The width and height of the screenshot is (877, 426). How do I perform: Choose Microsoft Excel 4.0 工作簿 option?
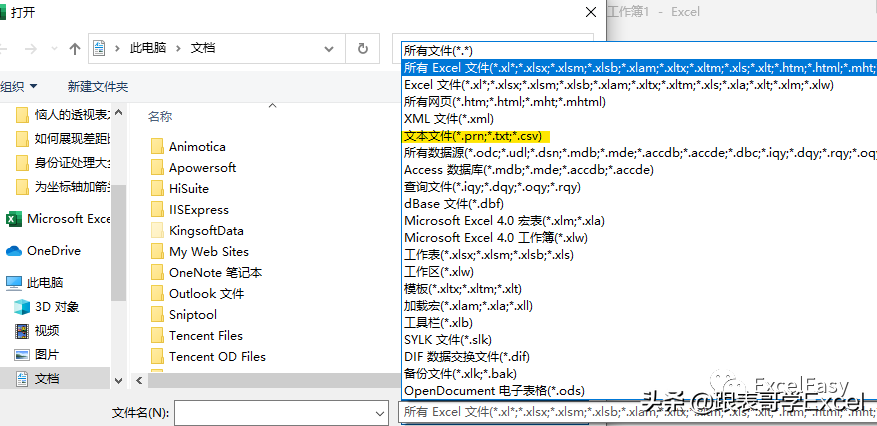point(639,238)
